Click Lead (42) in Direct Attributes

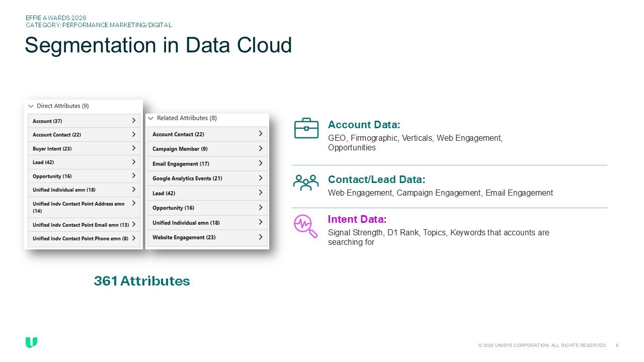point(84,162)
